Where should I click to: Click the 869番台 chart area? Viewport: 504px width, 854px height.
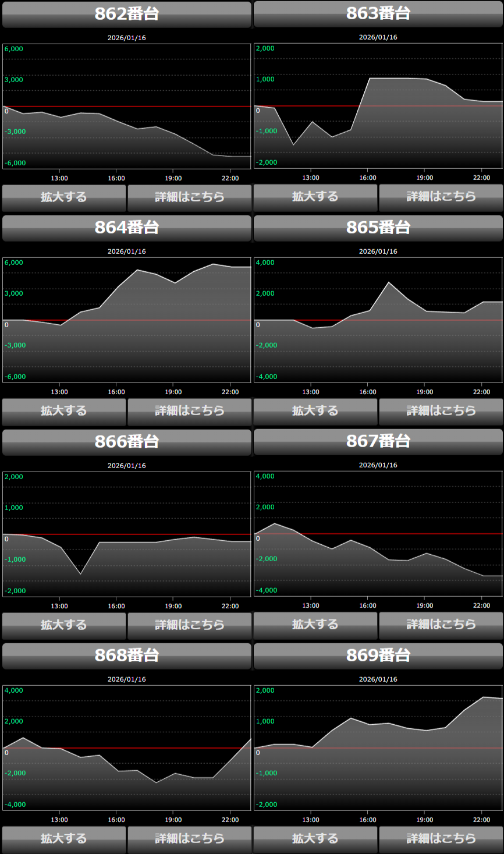(378, 747)
